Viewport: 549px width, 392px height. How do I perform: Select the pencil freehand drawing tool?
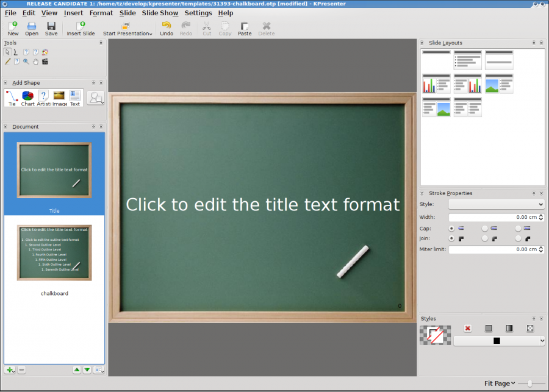[x=7, y=62]
